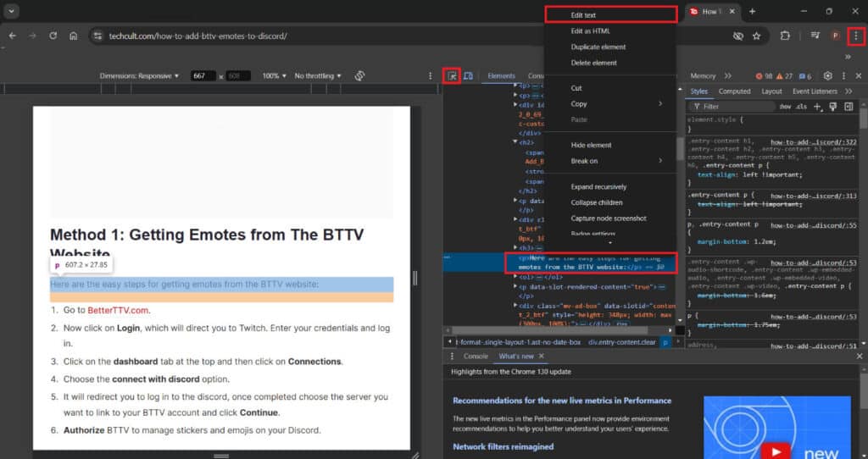Screen dimensions: 868x459
Task: Open DevTools settings gear
Action: pos(828,76)
